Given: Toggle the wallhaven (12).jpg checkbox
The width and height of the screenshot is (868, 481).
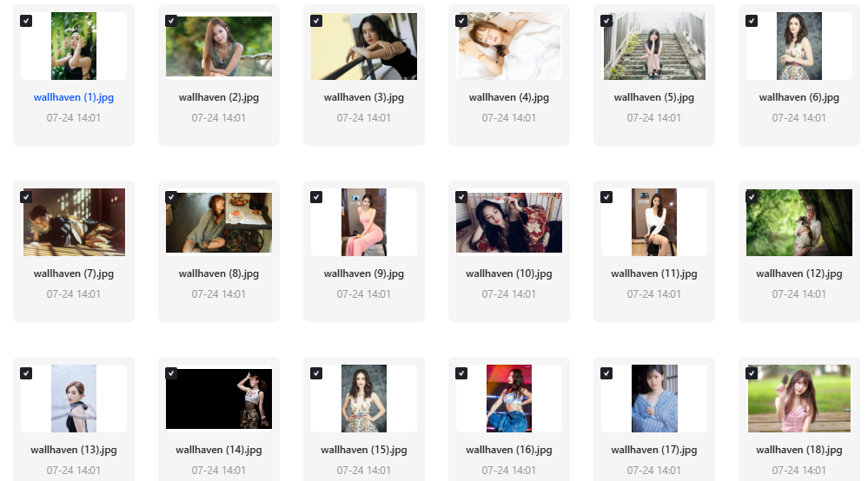Looking at the screenshot, I should coord(752,197).
